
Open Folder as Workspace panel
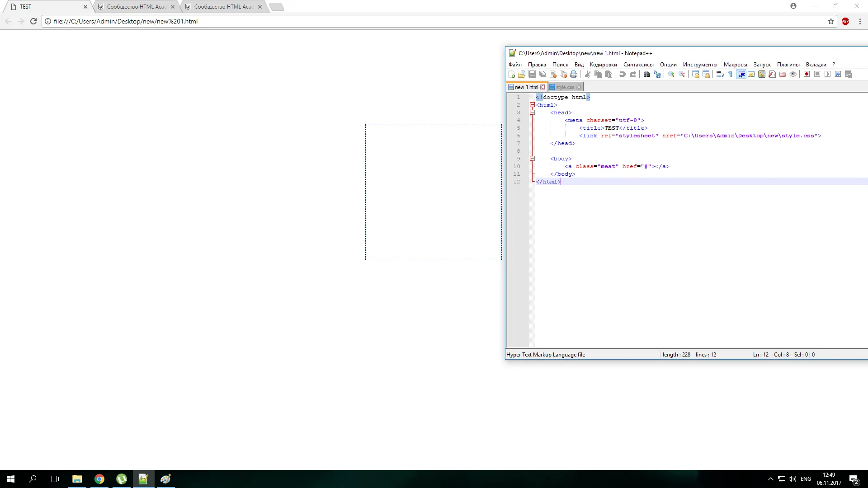[783, 74]
